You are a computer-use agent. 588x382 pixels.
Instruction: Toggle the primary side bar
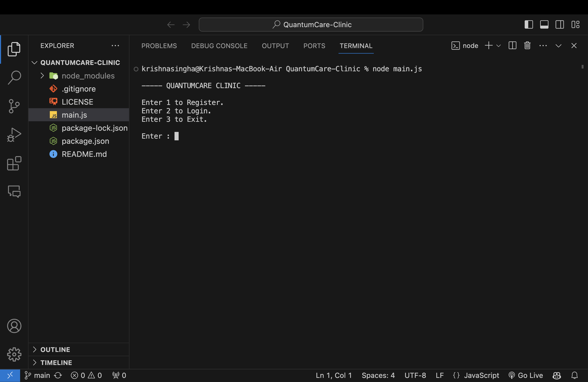coord(529,25)
